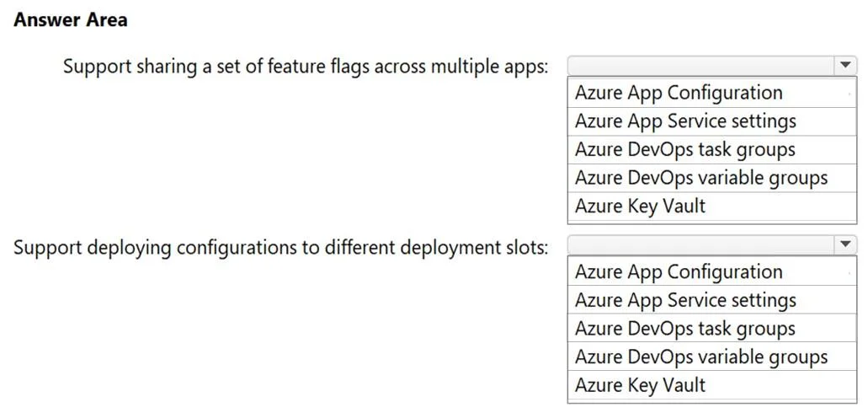Image resolution: width=868 pixels, height=413 pixels.
Task: Click the deployment slots question label
Action: click(280, 247)
